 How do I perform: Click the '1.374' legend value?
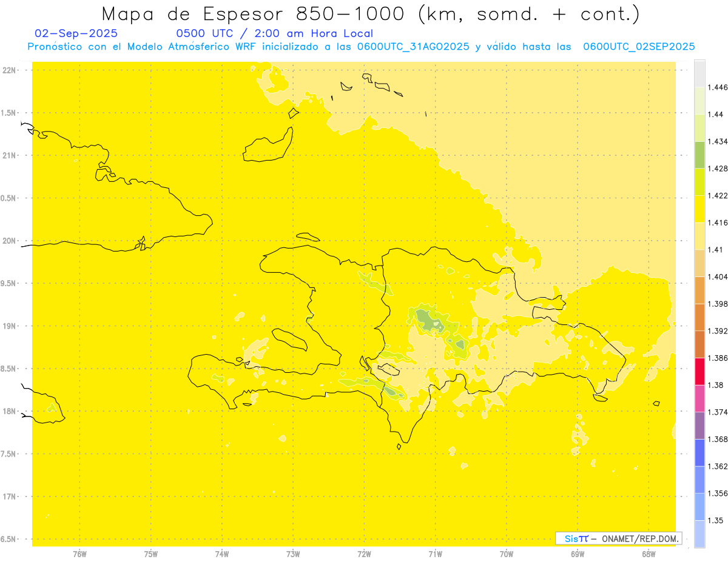tap(717, 412)
